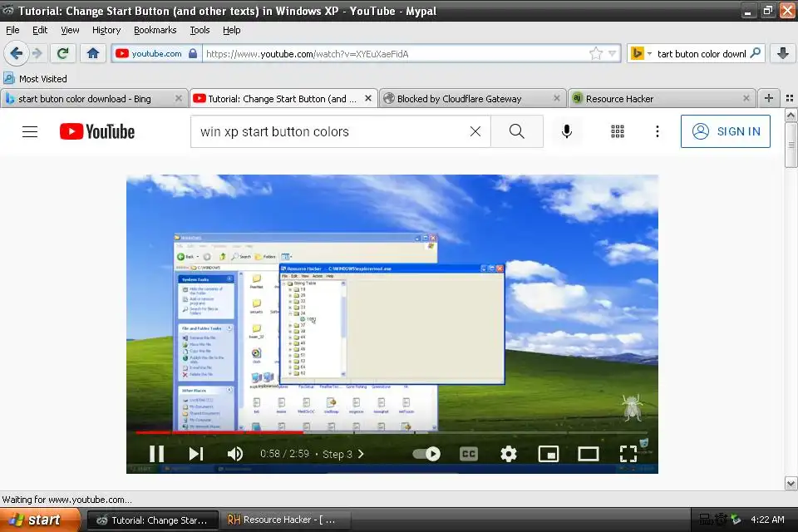Reload the current page

(x=62, y=53)
